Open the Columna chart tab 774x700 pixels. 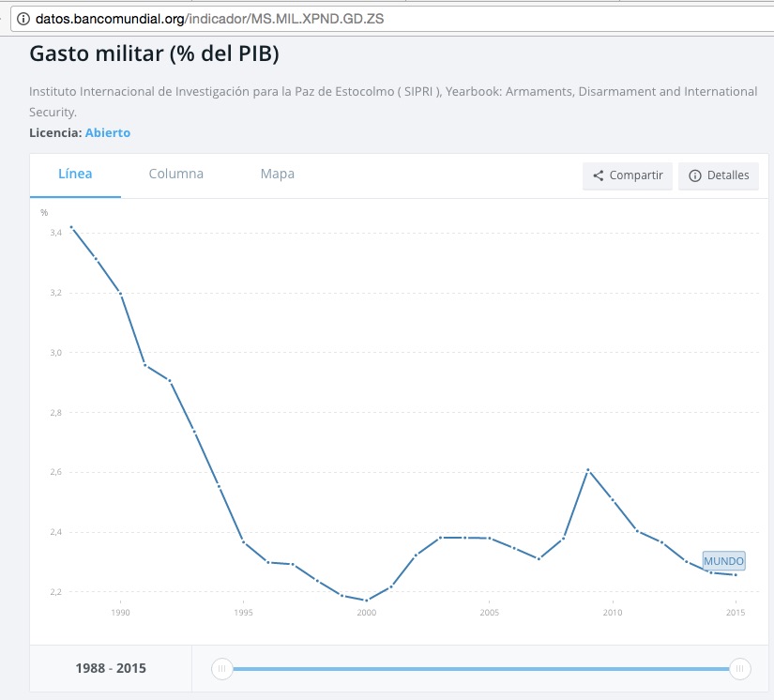tap(175, 174)
